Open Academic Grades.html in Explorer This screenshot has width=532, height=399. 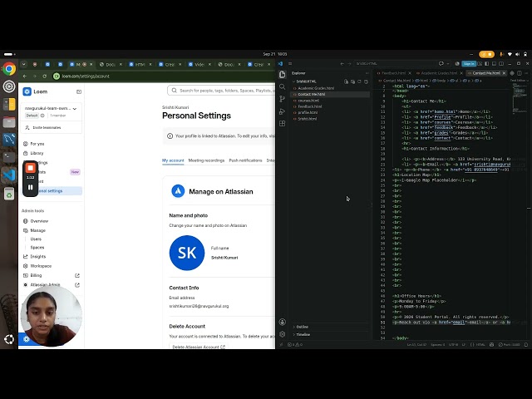click(316, 88)
